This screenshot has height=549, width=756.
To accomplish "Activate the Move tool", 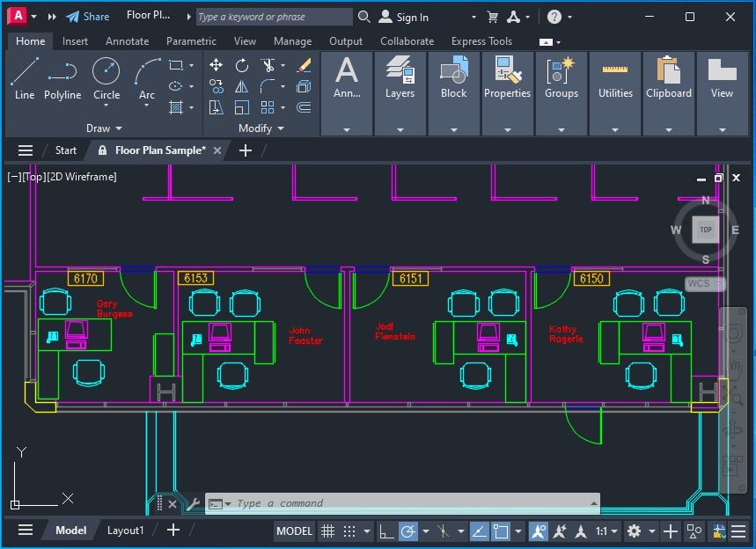I will point(216,65).
